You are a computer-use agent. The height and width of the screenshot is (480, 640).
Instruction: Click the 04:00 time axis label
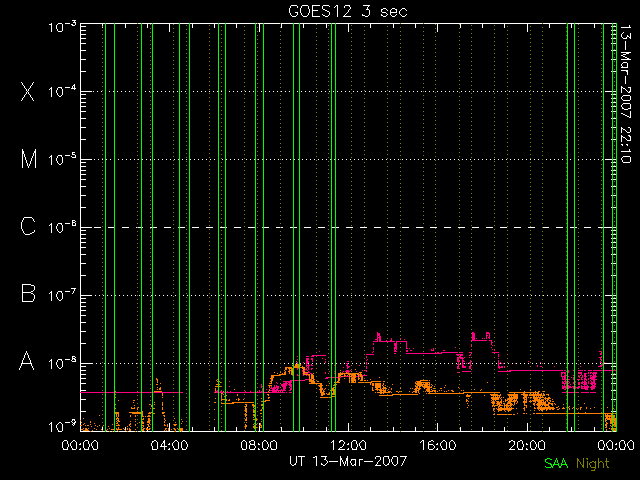coord(169,445)
